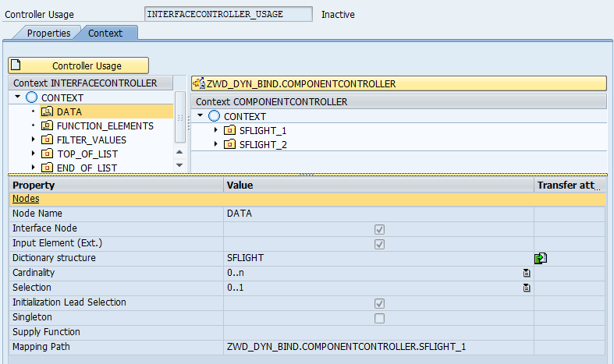Click the vertical splitter handle between context trees
The image size is (614, 364).
point(188,124)
